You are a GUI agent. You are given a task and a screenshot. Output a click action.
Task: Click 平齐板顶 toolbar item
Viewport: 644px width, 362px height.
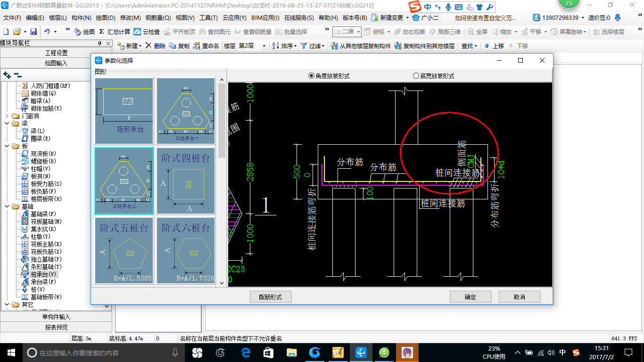[x=180, y=32]
